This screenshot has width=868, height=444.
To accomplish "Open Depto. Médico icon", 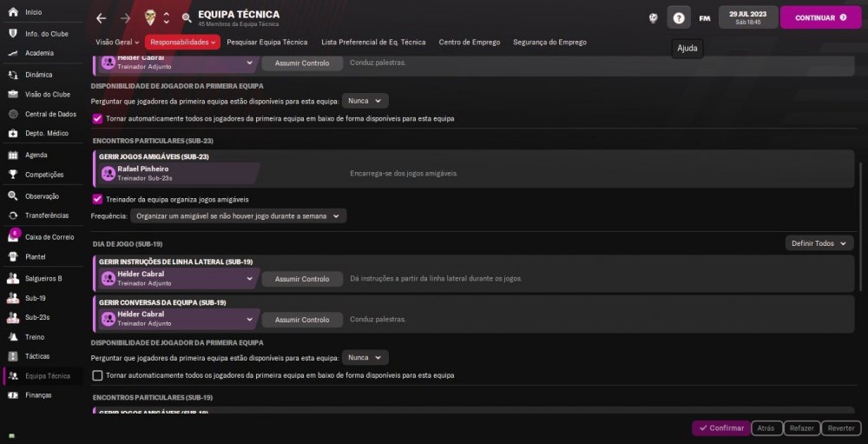I will coord(13,134).
